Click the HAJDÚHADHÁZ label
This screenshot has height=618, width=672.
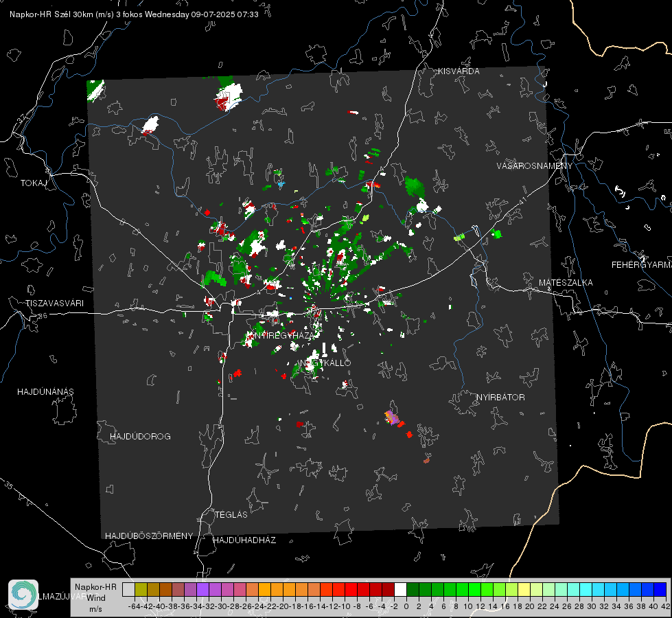pyautogui.click(x=244, y=540)
